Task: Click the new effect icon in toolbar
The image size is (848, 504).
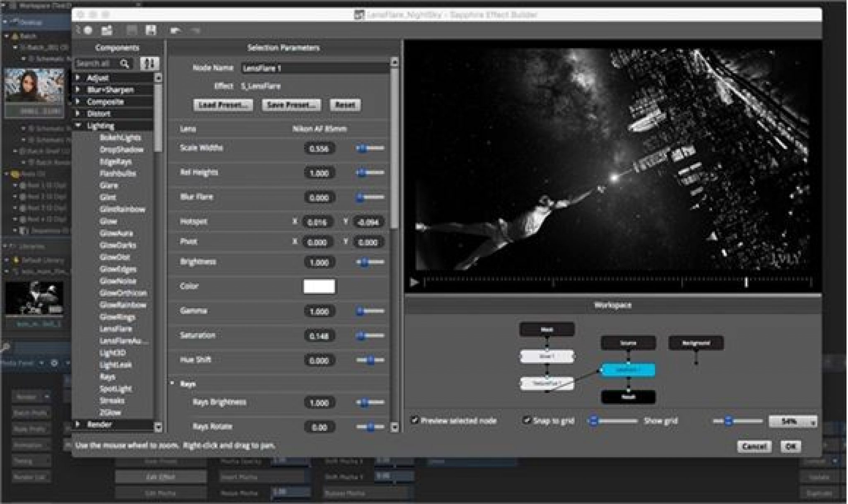Action: click(x=87, y=30)
